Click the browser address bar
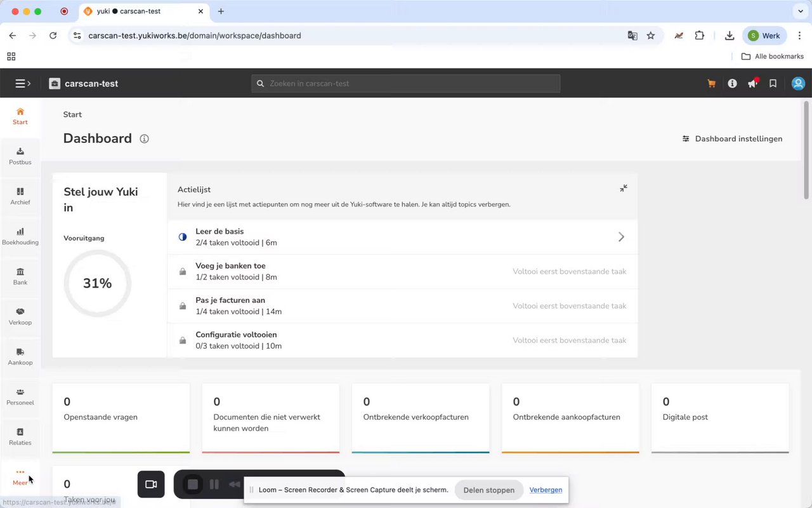This screenshot has width=812, height=508. point(355,36)
